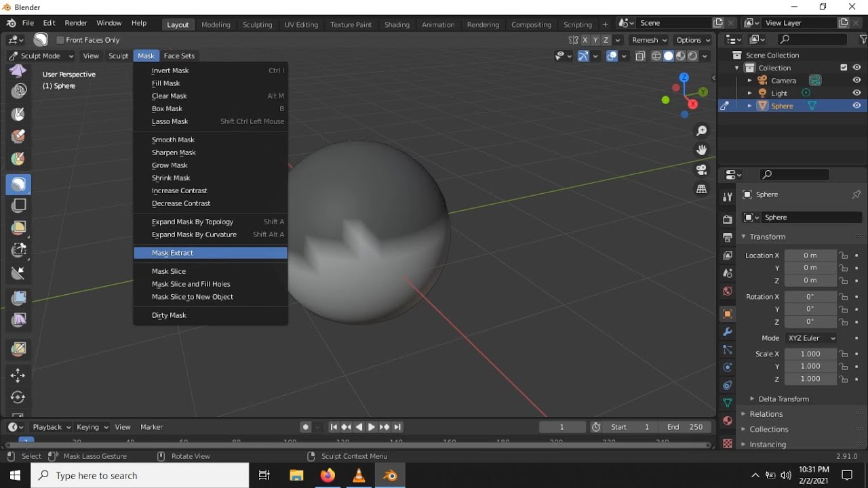Switch perspective/orthographic grid icon

[x=702, y=189]
